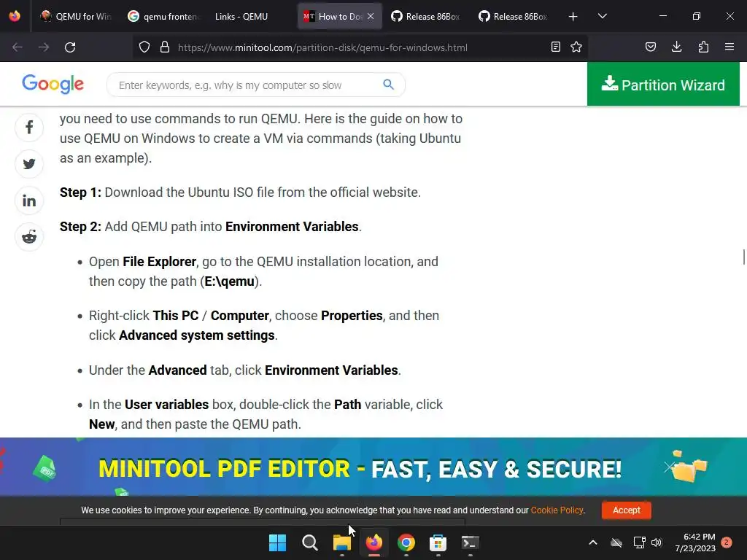
Task: Accept the cookies notice
Action: coord(627,510)
